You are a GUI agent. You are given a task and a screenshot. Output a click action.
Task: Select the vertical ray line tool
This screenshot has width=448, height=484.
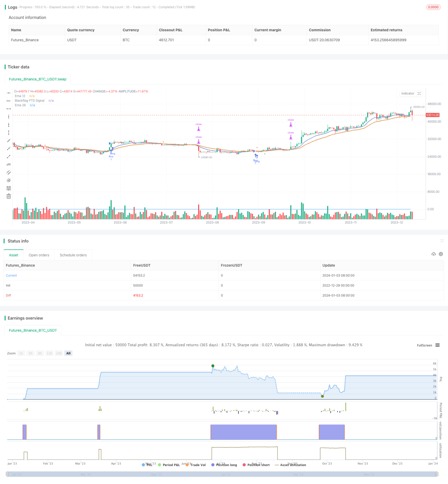(x=9, y=124)
